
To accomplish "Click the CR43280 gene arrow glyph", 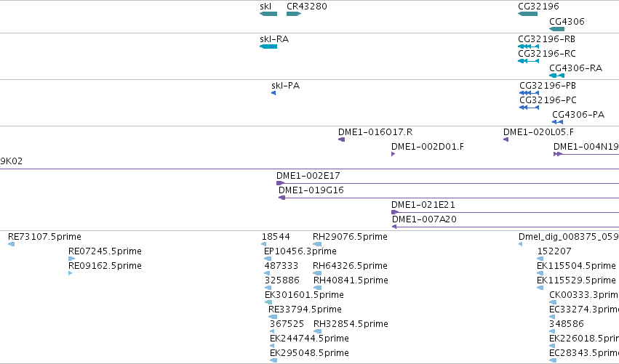I will [x=294, y=14].
